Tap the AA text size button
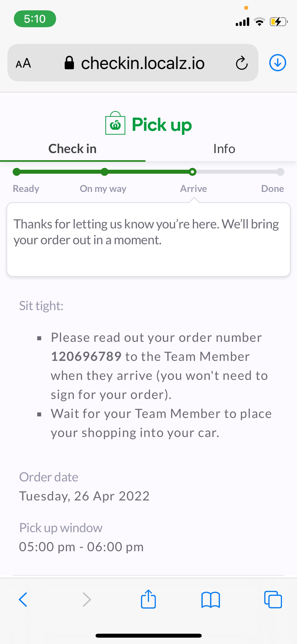 coord(23,63)
